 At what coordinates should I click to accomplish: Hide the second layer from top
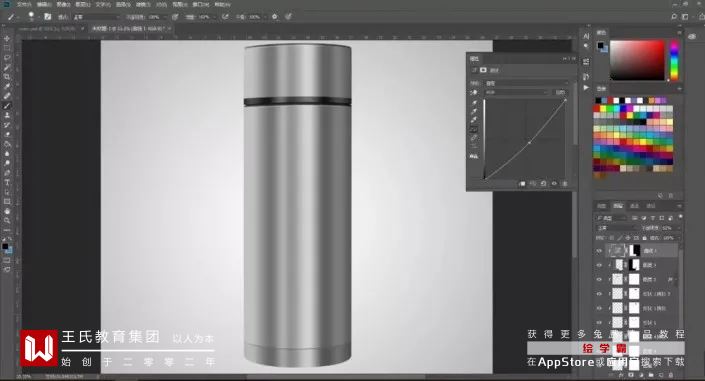click(599, 265)
